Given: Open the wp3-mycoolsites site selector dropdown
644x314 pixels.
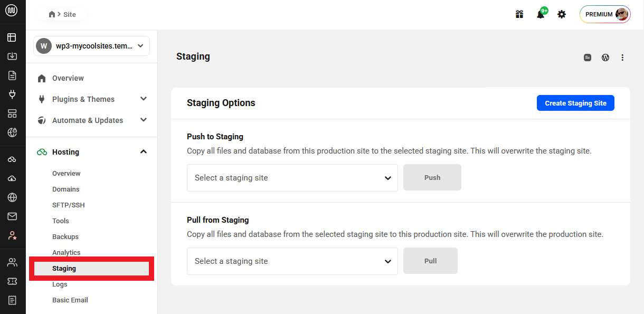Looking at the screenshot, I should pos(92,46).
